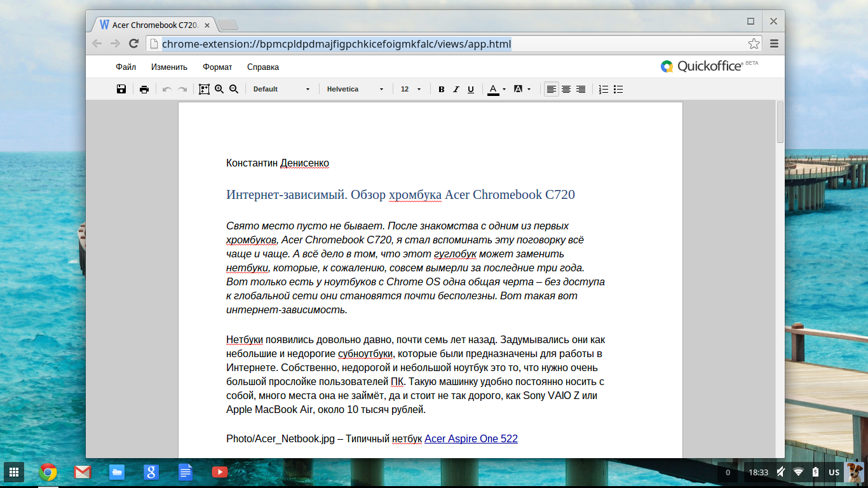
Task: Click the Undo arrow icon
Action: pyautogui.click(x=167, y=89)
